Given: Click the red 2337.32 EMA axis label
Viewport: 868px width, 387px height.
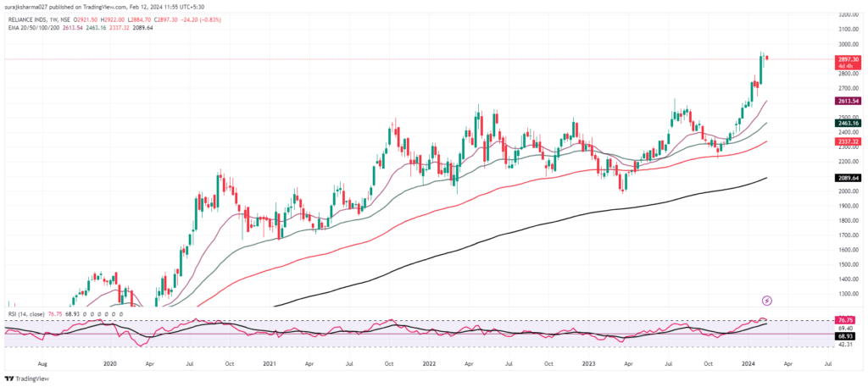Looking at the screenshot, I should click(847, 142).
